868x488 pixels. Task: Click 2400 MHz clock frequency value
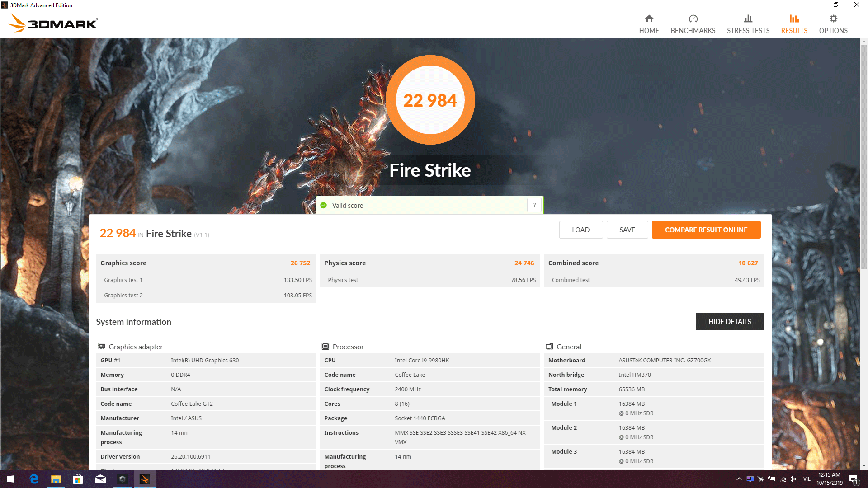(408, 389)
